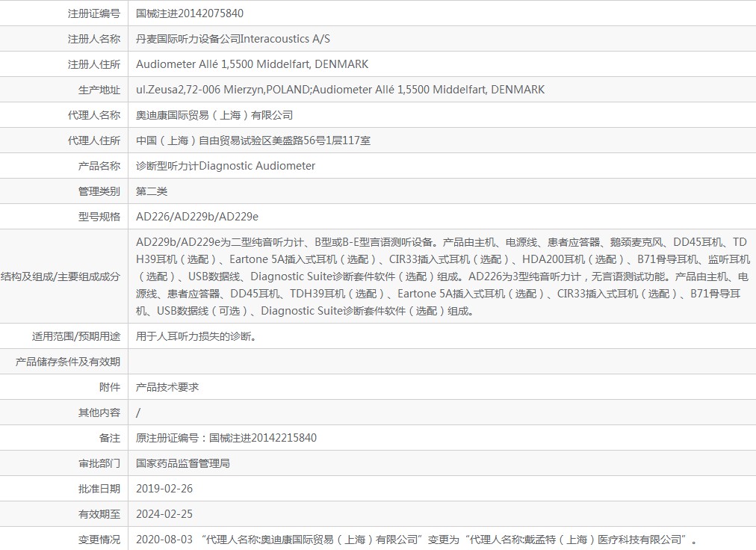Click approving department 国家药品监督管理局
The width and height of the screenshot is (756, 550).
183,463
